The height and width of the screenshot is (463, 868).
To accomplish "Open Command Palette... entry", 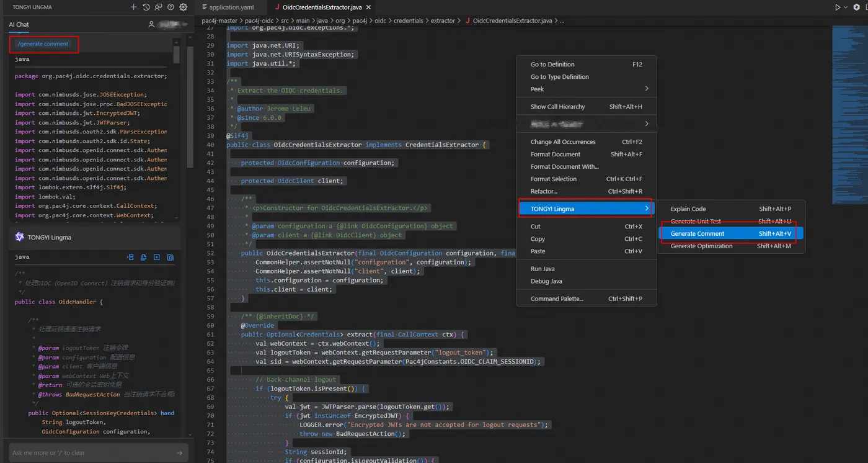I will 587,299.
